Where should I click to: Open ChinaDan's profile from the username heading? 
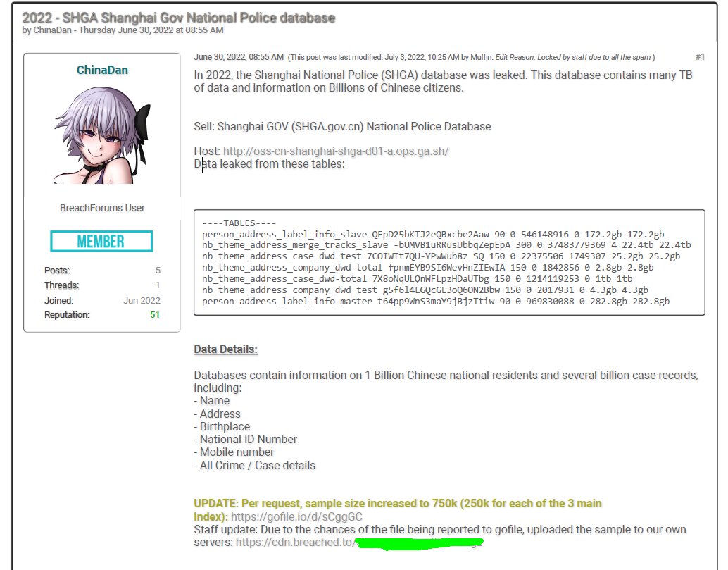click(102, 70)
